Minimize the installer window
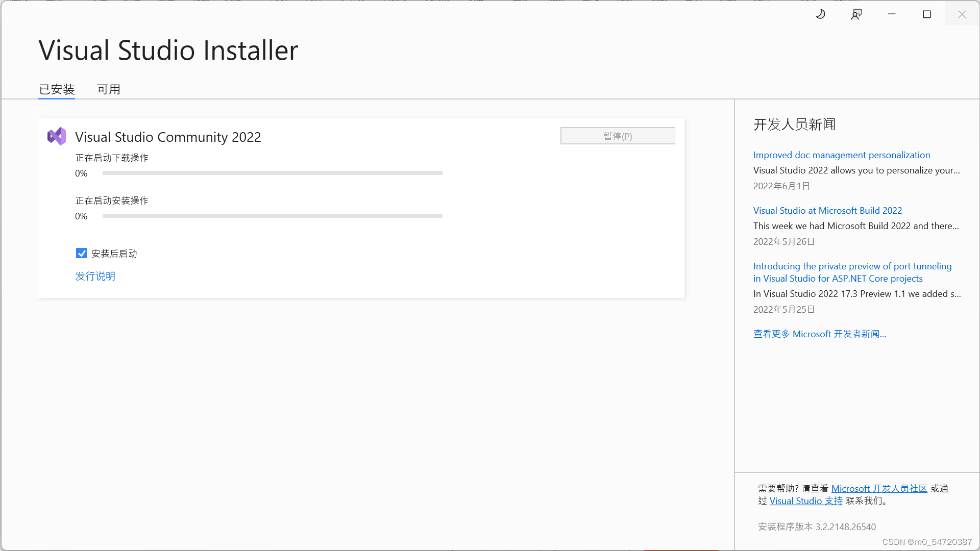Image resolution: width=980 pixels, height=551 pixels. (x=892, y=14)
